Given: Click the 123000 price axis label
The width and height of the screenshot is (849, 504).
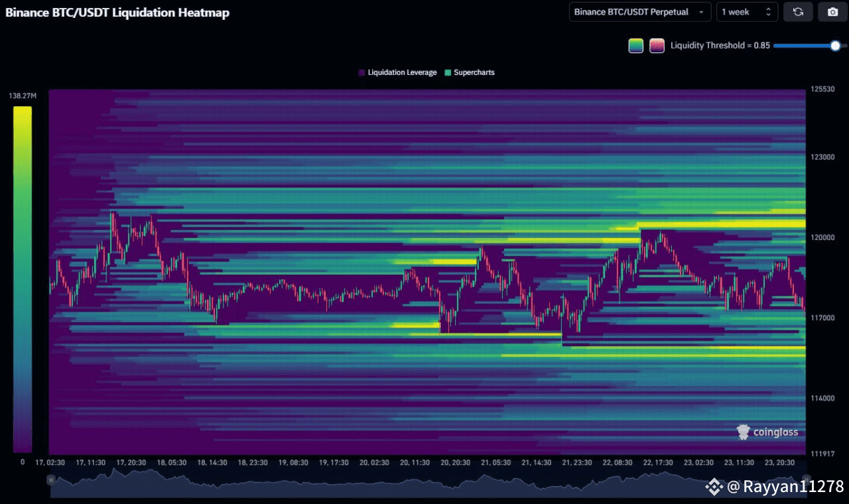Looking at the screenshot, I should 822,157.
